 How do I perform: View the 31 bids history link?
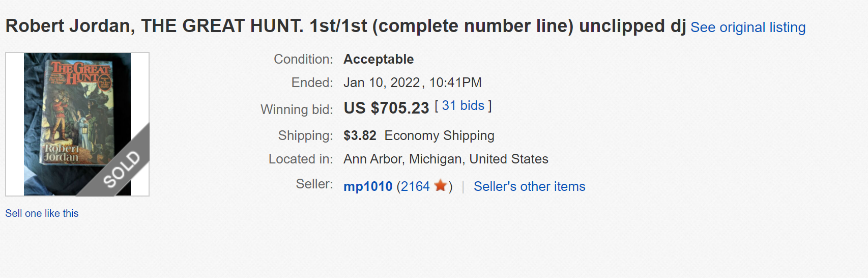tap(463, 106)
